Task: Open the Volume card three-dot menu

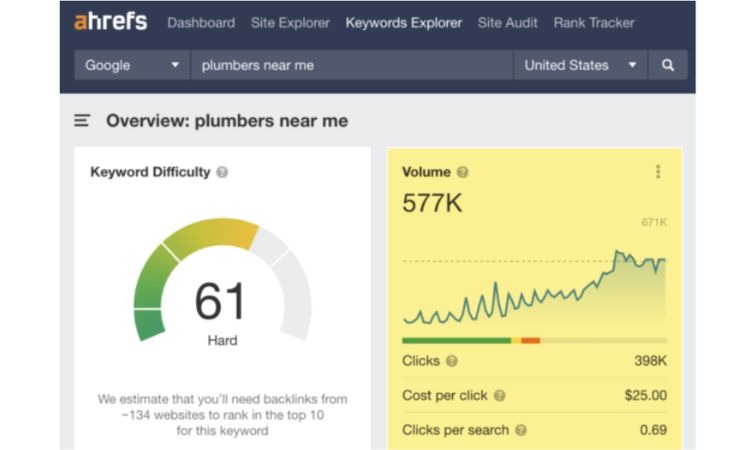Action: point(657,172)
